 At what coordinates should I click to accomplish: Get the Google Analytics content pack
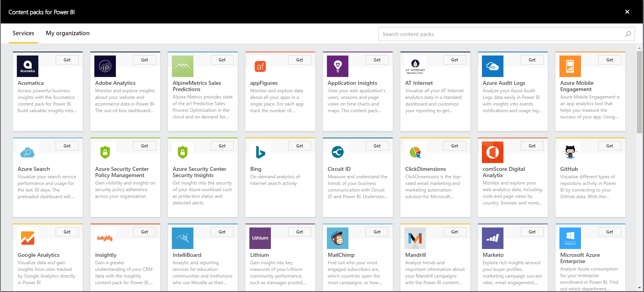(x=67, y=232)
